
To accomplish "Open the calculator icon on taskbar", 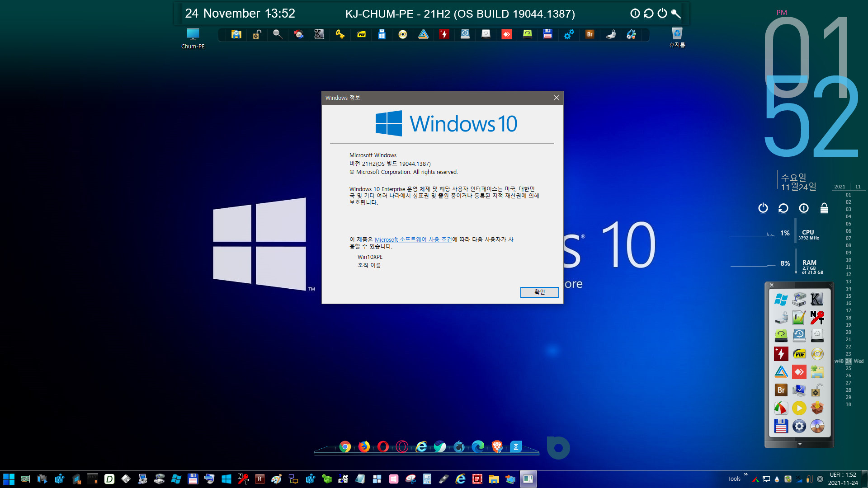I will click(x=427, y=479).
